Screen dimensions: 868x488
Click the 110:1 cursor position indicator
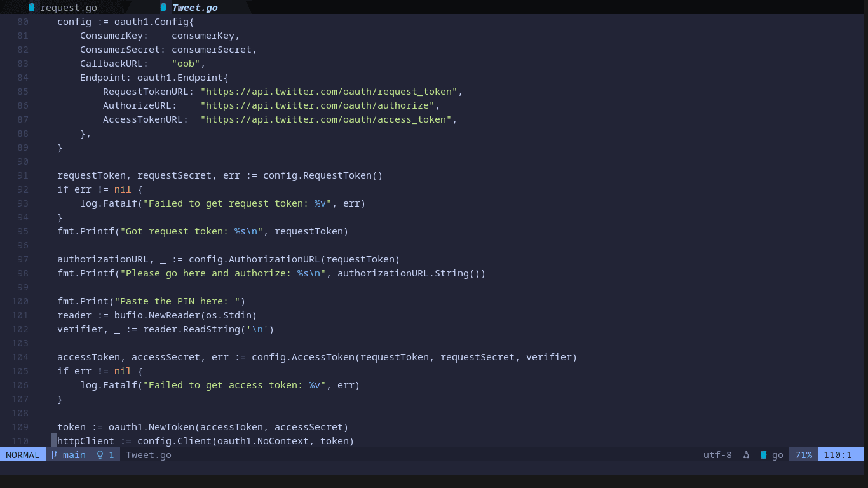click(x=837, y=455)
